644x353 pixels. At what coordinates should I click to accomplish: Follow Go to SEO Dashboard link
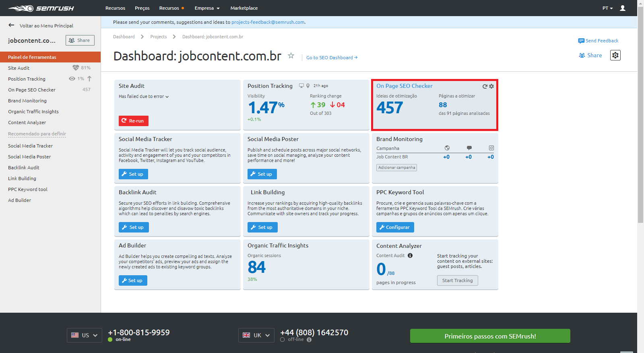[332, 58]
